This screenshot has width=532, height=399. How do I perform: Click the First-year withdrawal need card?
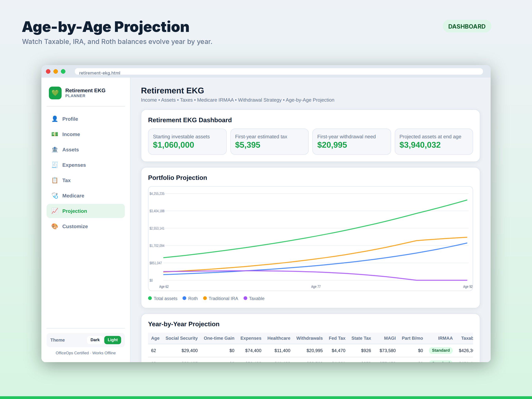coord(352,142)
